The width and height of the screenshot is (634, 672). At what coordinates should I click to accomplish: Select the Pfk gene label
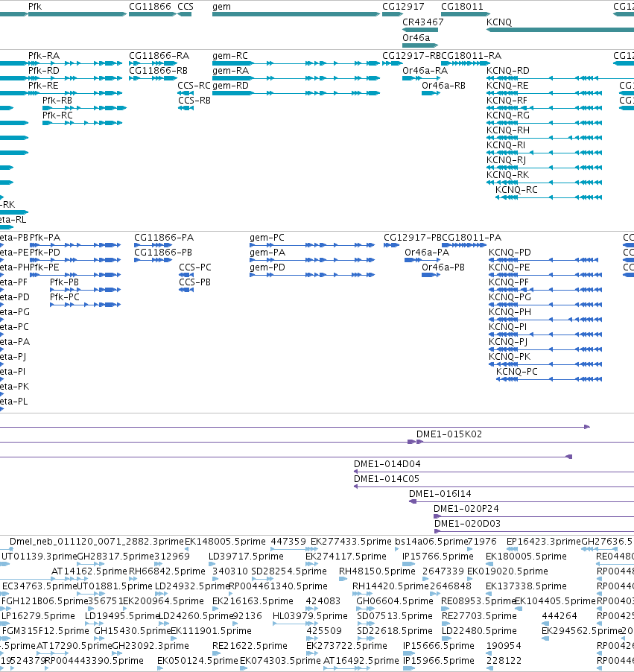[x=35, y=7]
